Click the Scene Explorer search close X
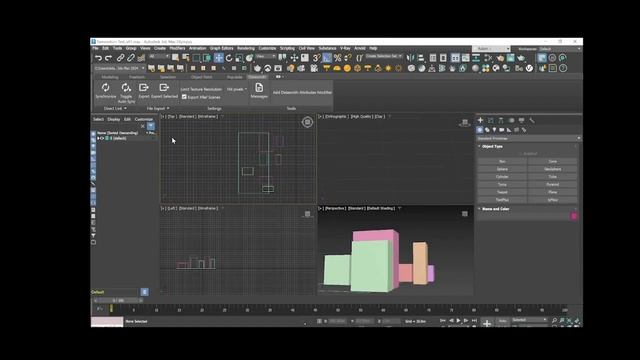 tap(142, 126)
